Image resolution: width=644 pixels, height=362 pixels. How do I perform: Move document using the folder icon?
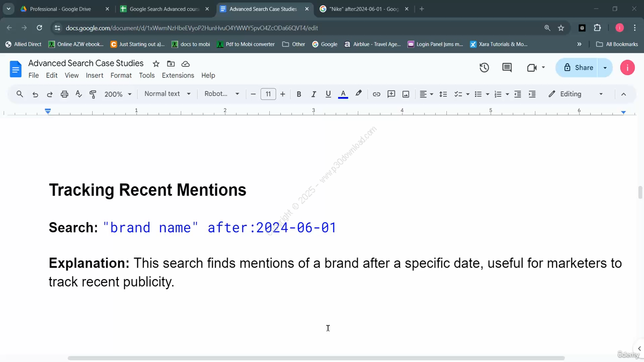[171, 64]
